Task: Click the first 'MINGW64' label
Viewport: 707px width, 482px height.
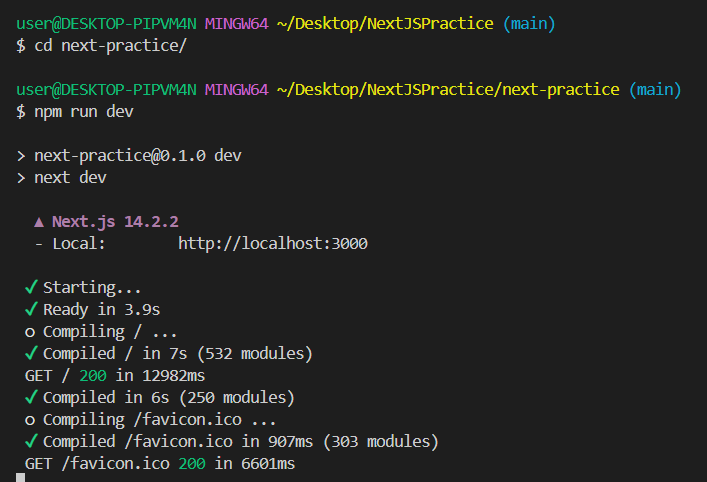Action: (237, 23)
